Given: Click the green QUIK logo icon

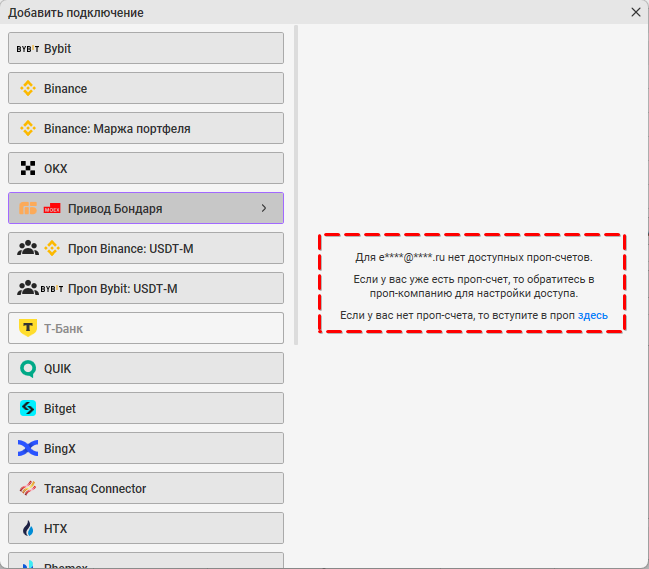Looking at the screenshot, I should coord(28,368).
